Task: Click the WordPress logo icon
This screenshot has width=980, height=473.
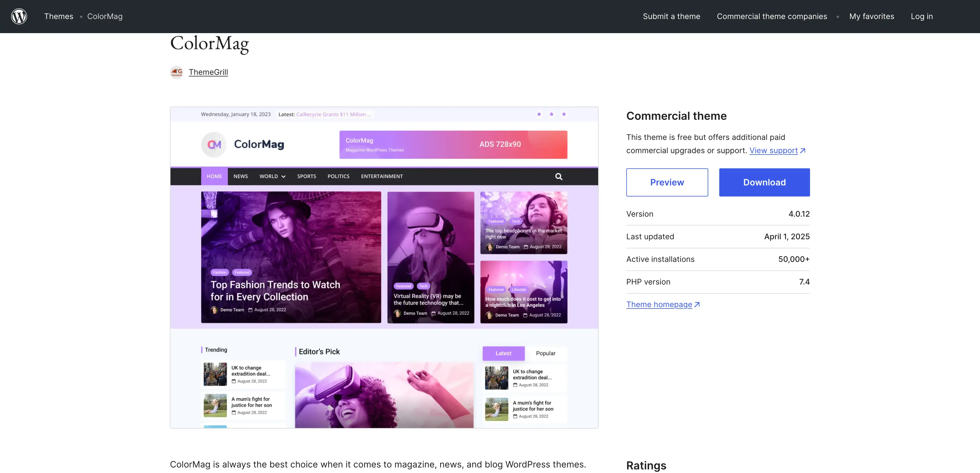Action: pyautogui.click(x=19, y=16)
